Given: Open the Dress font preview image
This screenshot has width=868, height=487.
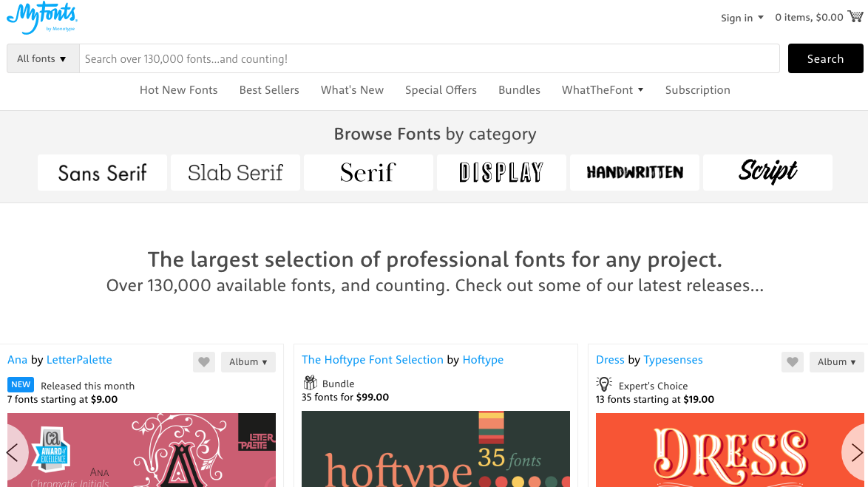Looking at the screenshot, I should [730, 450].
